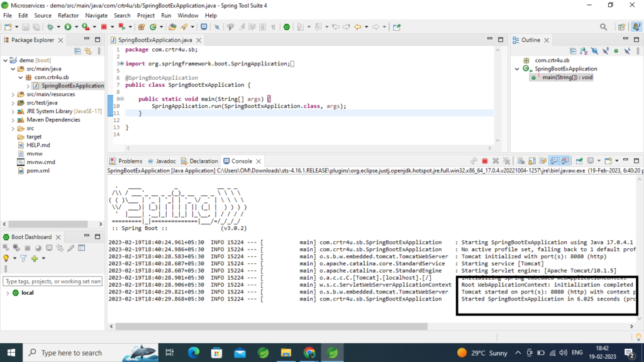Open File Explorer from the taskbar
The image size is (644, 362).
pos(286,353)
